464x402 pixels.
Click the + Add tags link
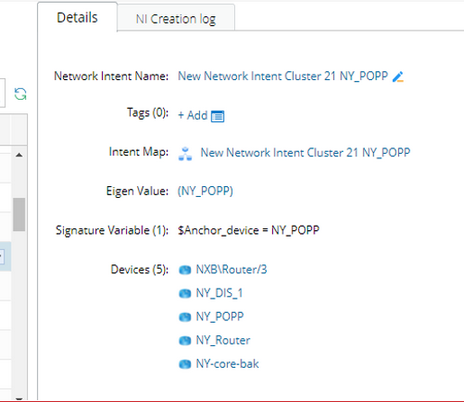[x=193, y=115]
